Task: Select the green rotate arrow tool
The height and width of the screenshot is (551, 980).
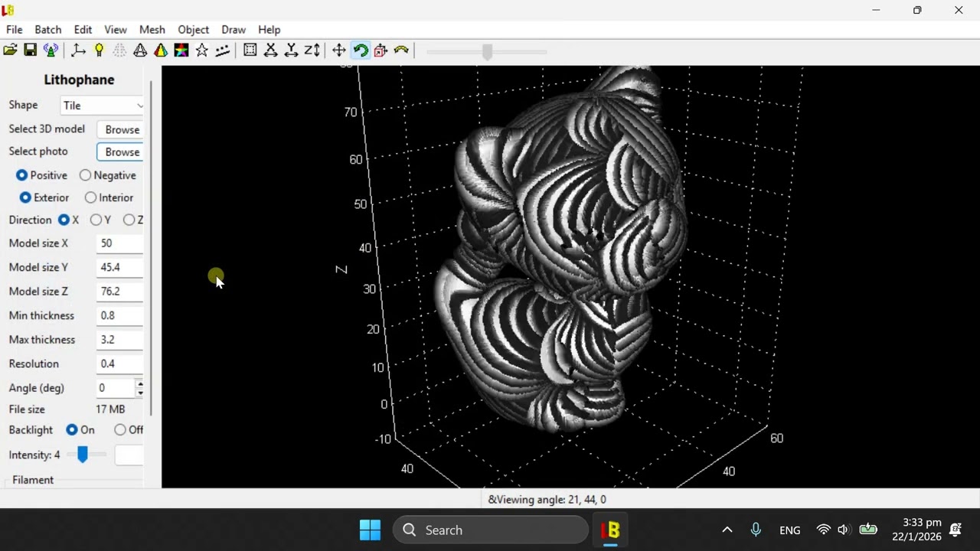Action: point(360,51)
